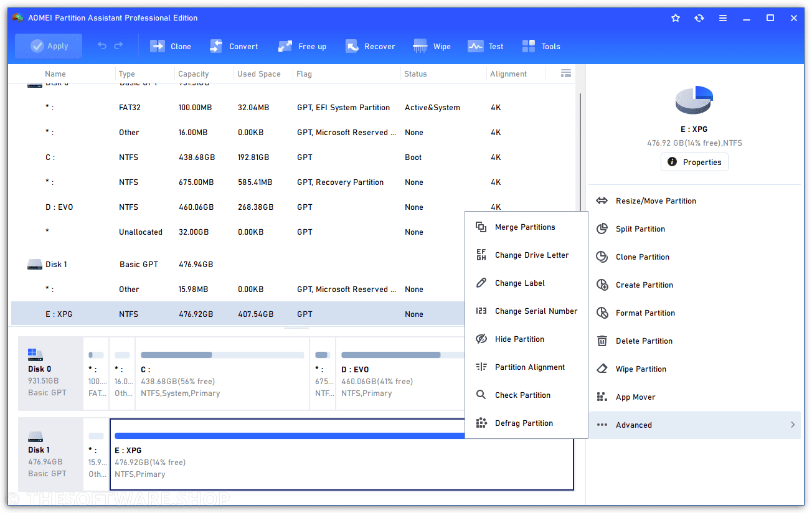Image resolution: width=812 pixels, height=513 pixels.
Task: Open the Test toolbar item
Action: tap(486, 46)
